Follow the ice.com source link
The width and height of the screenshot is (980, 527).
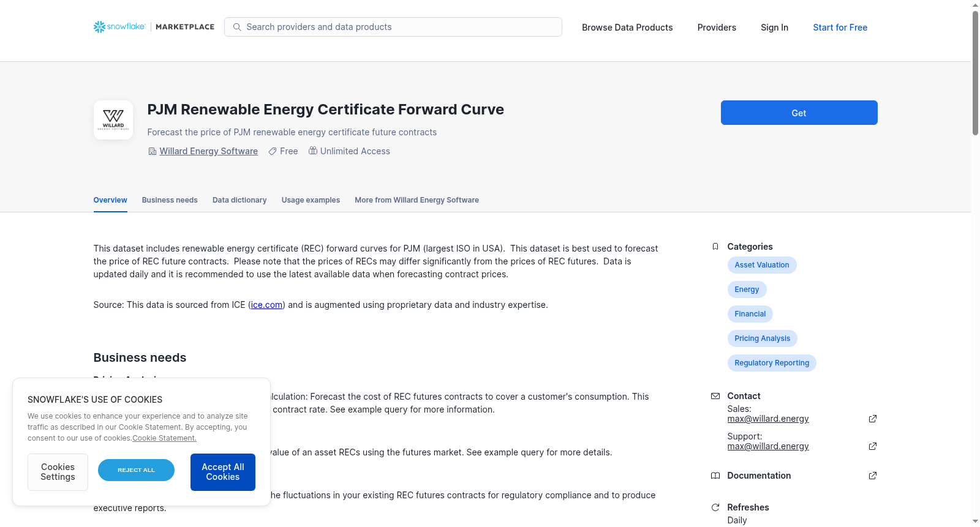pyautogui.click(x=266, y=305)
